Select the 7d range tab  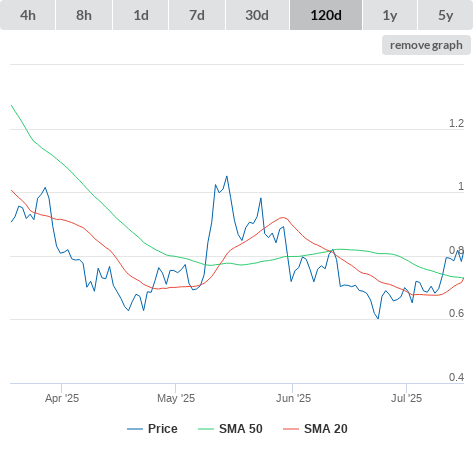pos(197,15)
